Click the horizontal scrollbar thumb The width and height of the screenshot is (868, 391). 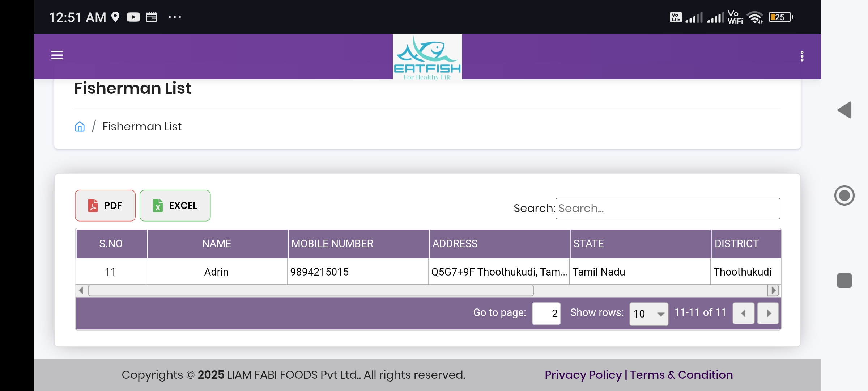tap(311, 290)
